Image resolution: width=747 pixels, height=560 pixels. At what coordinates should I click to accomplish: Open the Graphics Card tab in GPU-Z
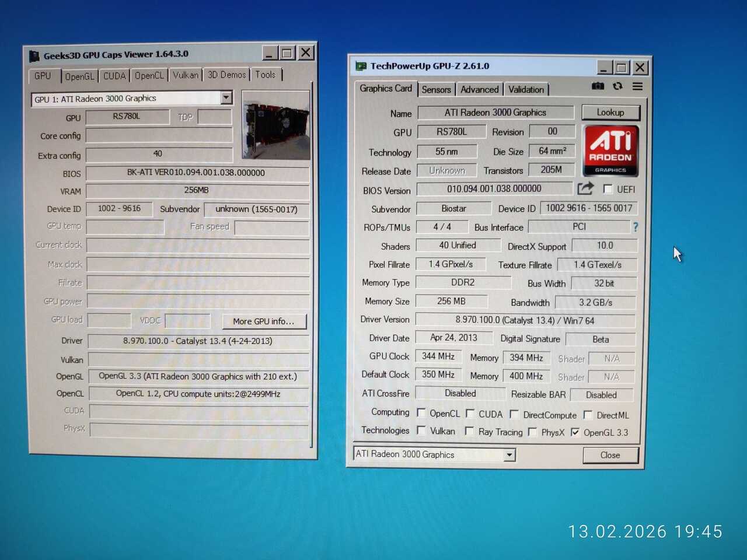coord(386,89)
